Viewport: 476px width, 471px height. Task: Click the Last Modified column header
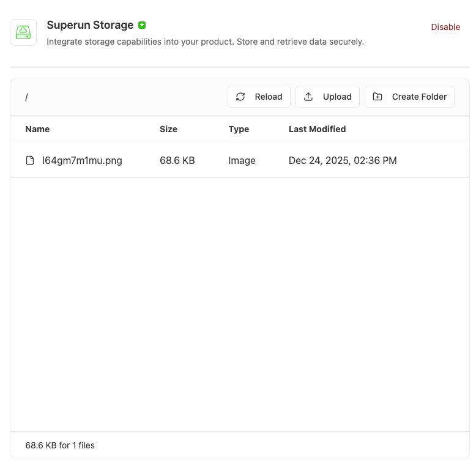(317, 129)
